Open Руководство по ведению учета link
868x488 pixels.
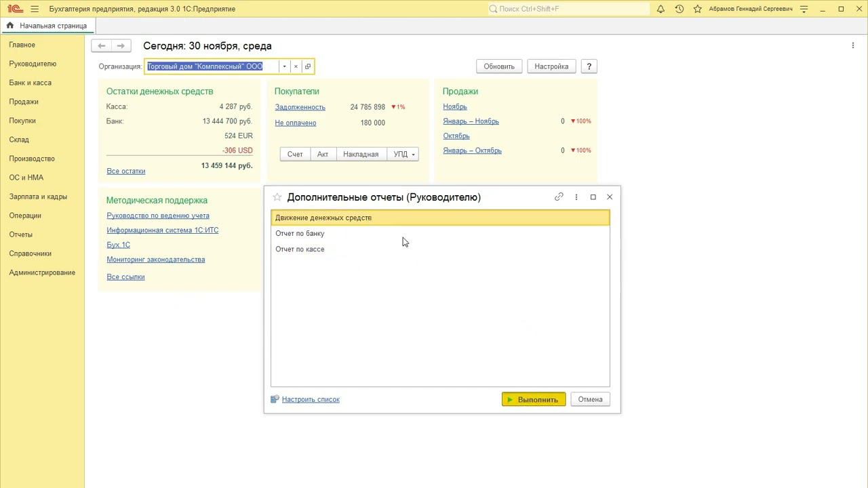point(158,216)
